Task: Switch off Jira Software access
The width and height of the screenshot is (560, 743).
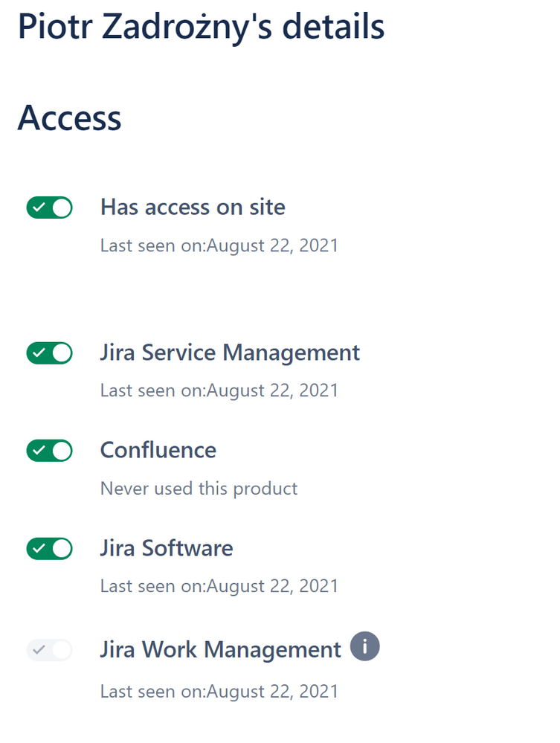Action: click(x=49, y=549)
